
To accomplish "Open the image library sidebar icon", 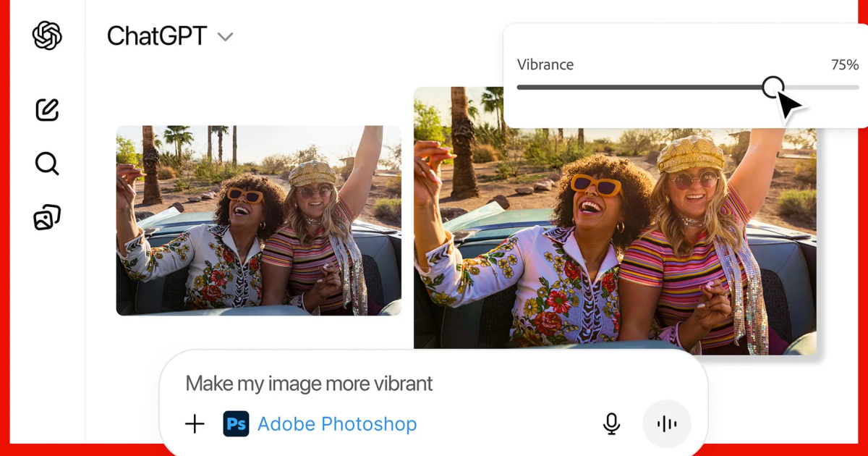I will [x=47, y=217].
